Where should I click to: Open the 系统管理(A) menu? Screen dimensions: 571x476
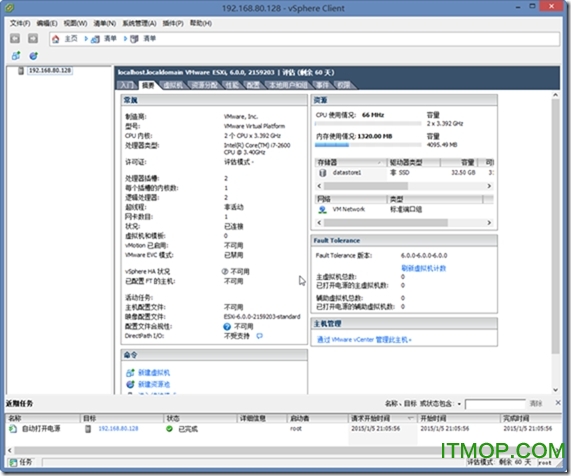point(139,23)
